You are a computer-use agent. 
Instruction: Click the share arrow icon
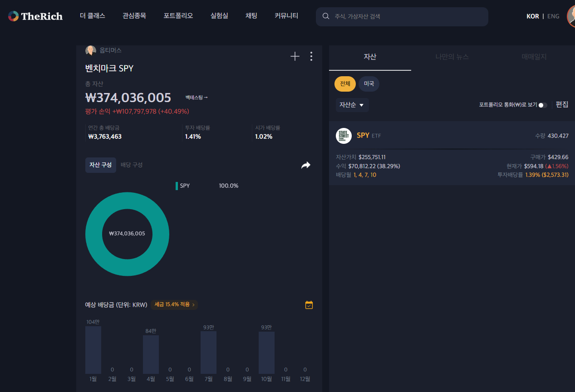pos(306,165)
